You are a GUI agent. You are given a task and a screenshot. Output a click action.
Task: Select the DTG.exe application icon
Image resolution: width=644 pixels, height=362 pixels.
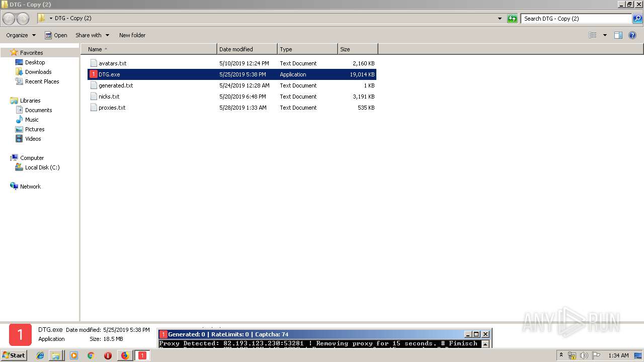(x=93, y=74)
